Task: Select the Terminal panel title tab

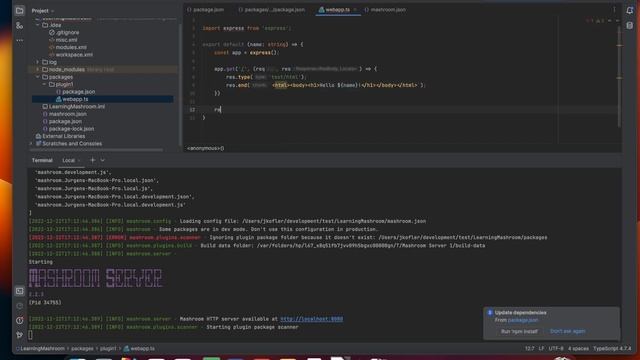Action: [42, 160]
